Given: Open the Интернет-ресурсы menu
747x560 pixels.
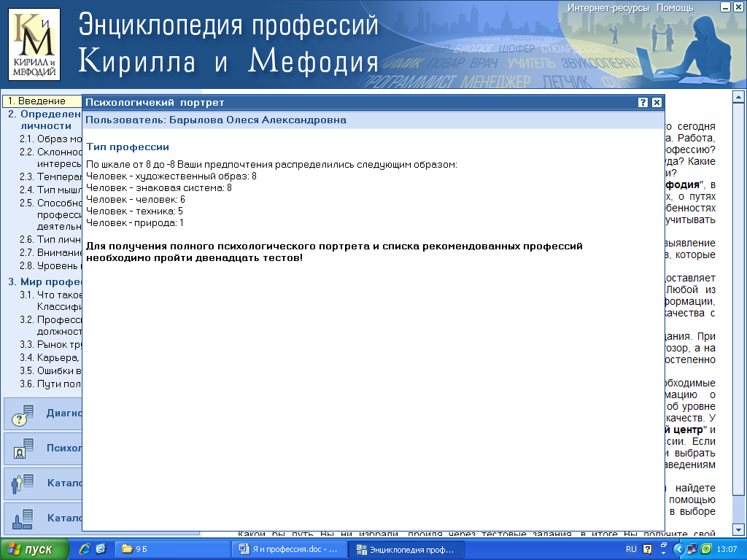Looking at the screenshot, I should tap(608, 7).
